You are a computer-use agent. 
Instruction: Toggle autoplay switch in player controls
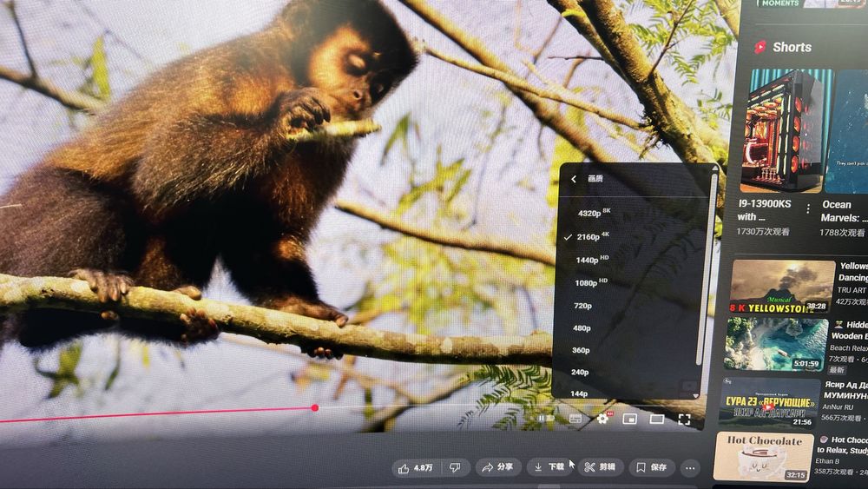(546, 418)
